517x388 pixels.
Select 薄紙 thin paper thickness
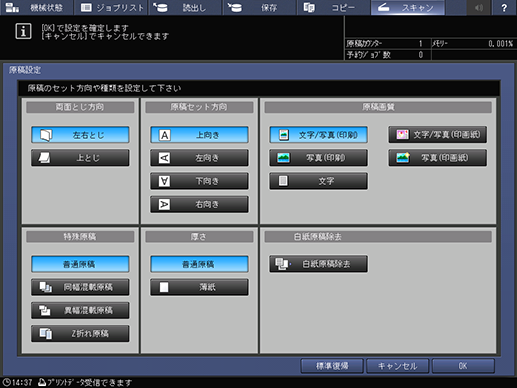click(x=199, y=287)
